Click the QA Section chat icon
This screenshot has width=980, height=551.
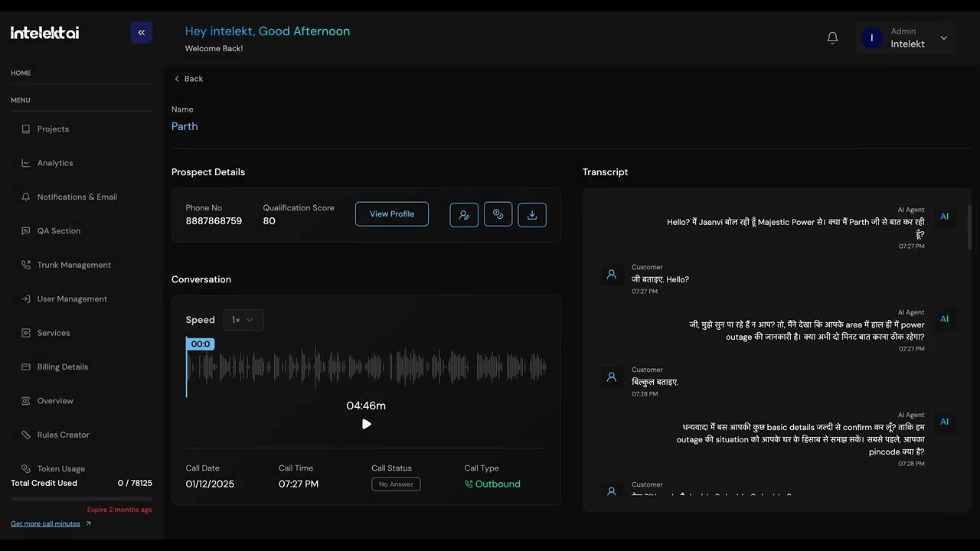tap(26, 231)
